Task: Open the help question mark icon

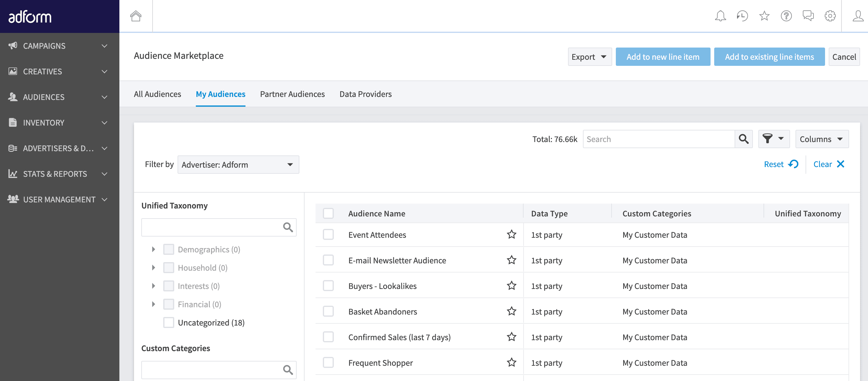Action: [x=786, y=16]
